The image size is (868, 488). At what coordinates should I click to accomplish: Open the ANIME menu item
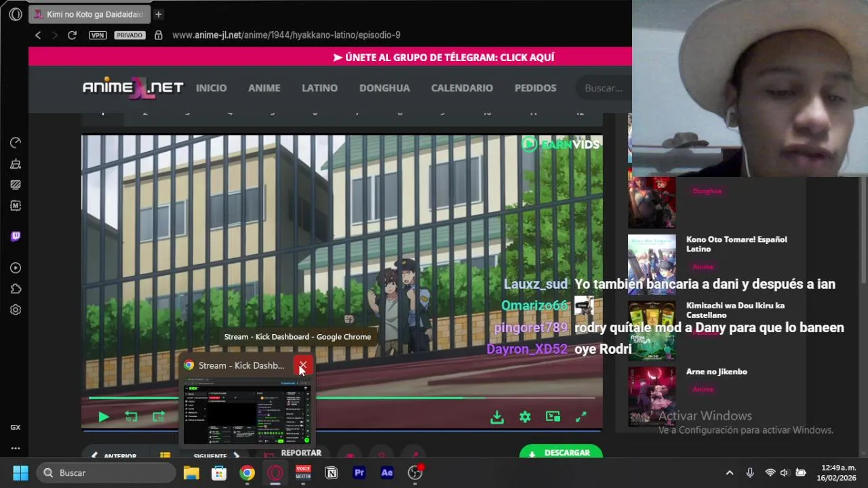pyautogui.click(x=264, y=88)
